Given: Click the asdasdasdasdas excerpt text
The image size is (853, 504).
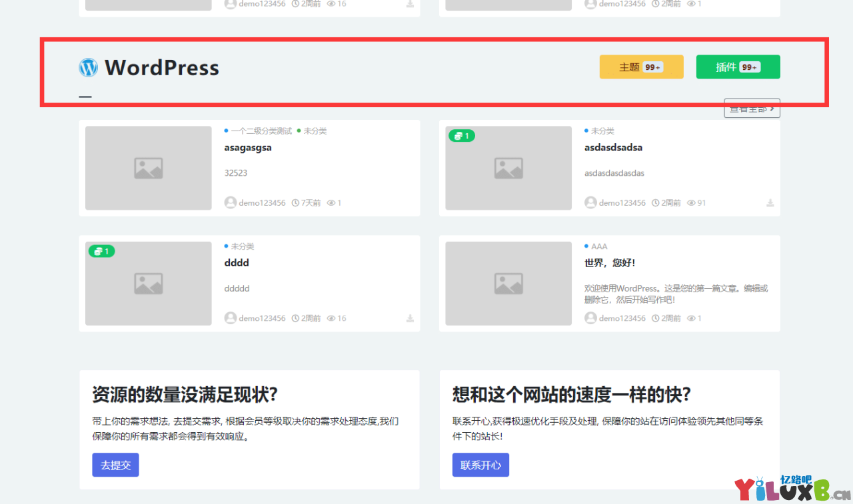Looking at the screenshot, I should click(614, 173).
